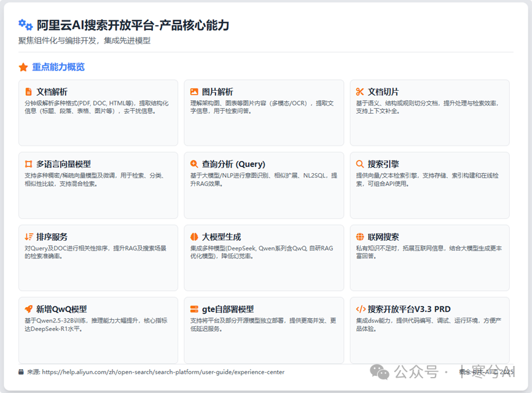Click the 重点能力概览 section heading

[x=58, y=67]
